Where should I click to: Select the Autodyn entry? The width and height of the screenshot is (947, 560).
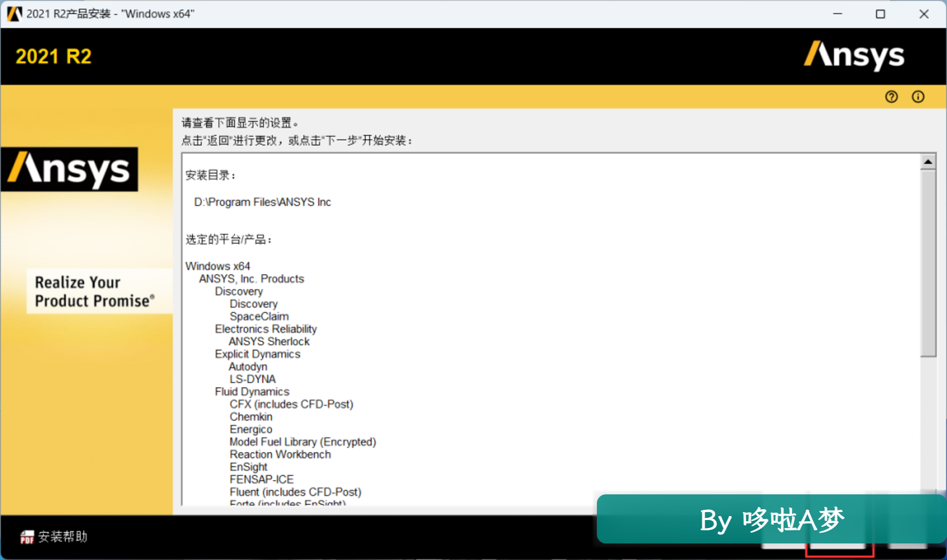pyautogui.click(x=248, y=366)
